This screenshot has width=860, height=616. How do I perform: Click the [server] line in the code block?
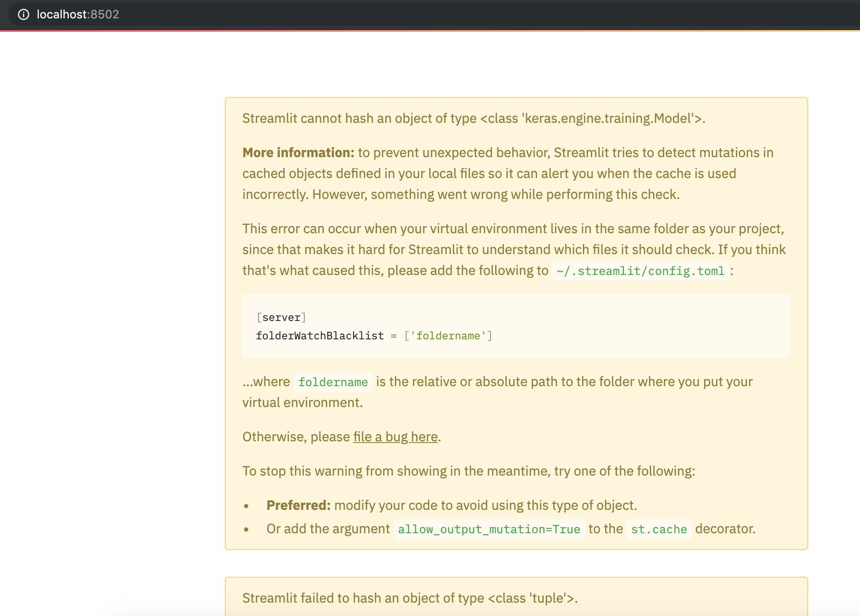(x=281, y=317)
